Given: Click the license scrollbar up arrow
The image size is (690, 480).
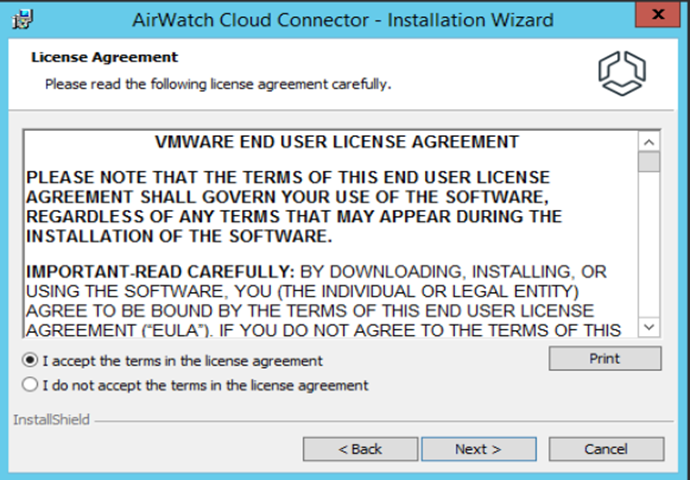Looking at the screenshot, I should [x=649, y=142].
